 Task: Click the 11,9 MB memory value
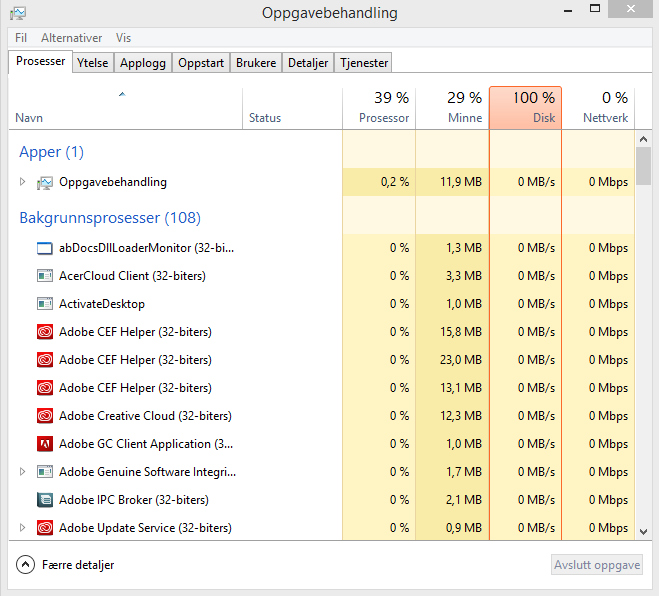click(x=461, y=182)
